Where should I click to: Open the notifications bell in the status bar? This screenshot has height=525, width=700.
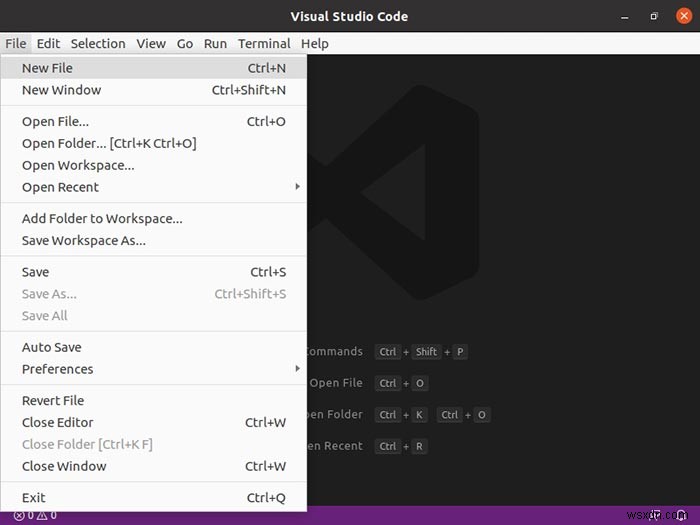pos(681,515)
